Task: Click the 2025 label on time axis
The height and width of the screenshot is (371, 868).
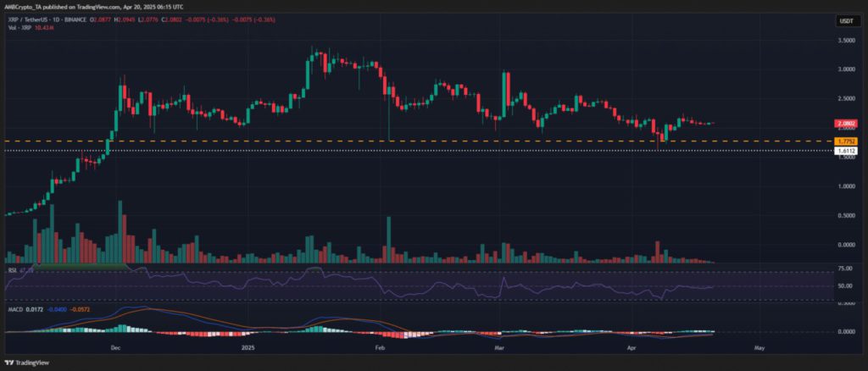Action: 248,348
